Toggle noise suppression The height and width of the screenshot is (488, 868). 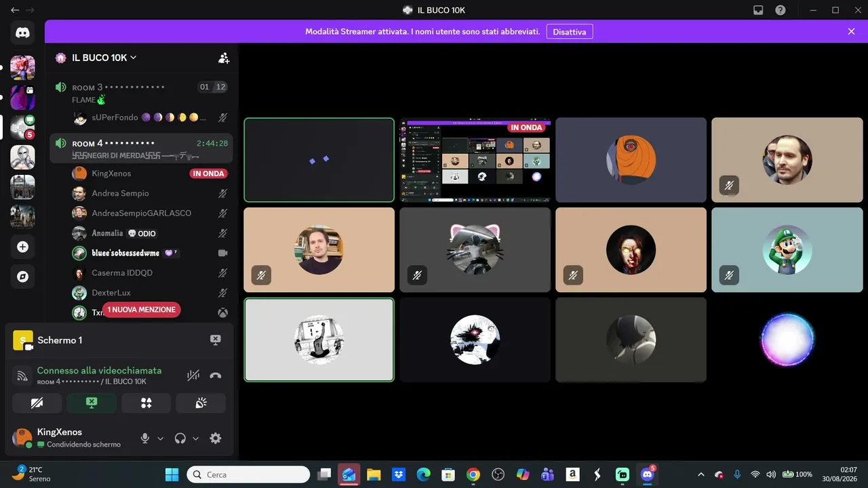[x=193, y=375]
